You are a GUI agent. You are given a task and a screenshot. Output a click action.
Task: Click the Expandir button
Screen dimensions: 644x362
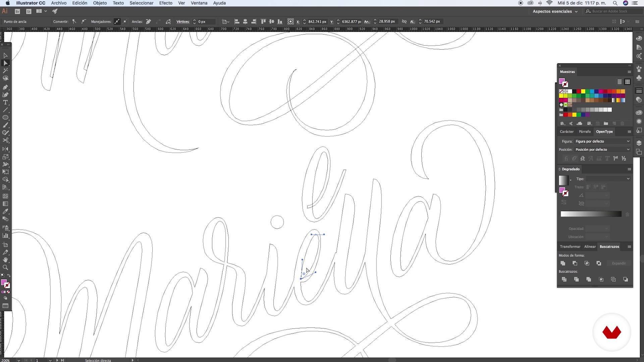[x=619, y=263]
